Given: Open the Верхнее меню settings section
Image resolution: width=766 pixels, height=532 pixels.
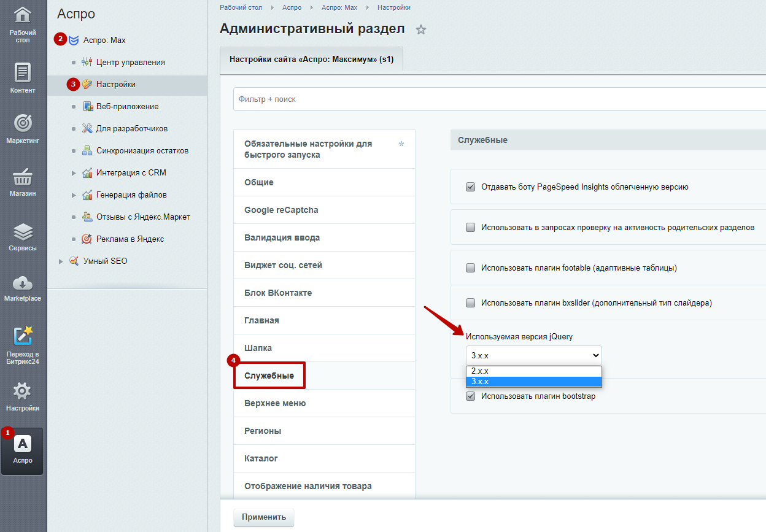Looking at the screenshot, I should click(x=324, y=403).
